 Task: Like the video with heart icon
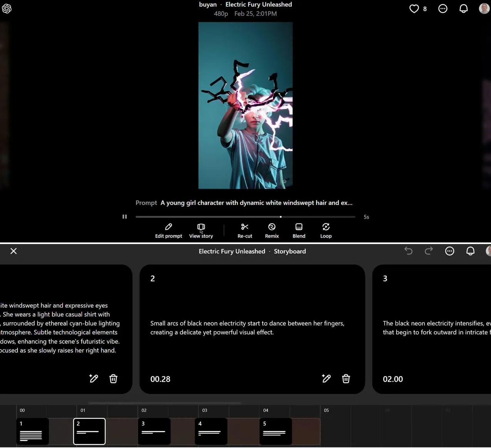click(x=414, y=9)
